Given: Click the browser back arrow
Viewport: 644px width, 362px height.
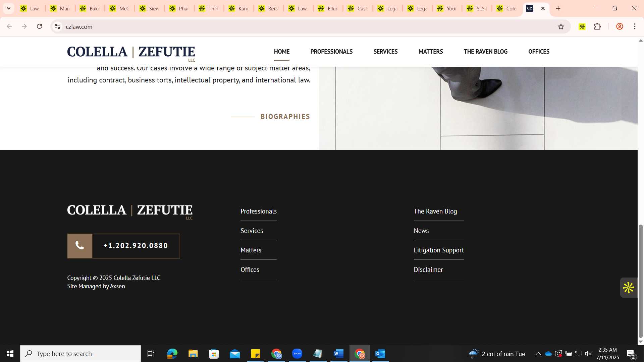Looking at the screenshot, I should tap(9, 26).
